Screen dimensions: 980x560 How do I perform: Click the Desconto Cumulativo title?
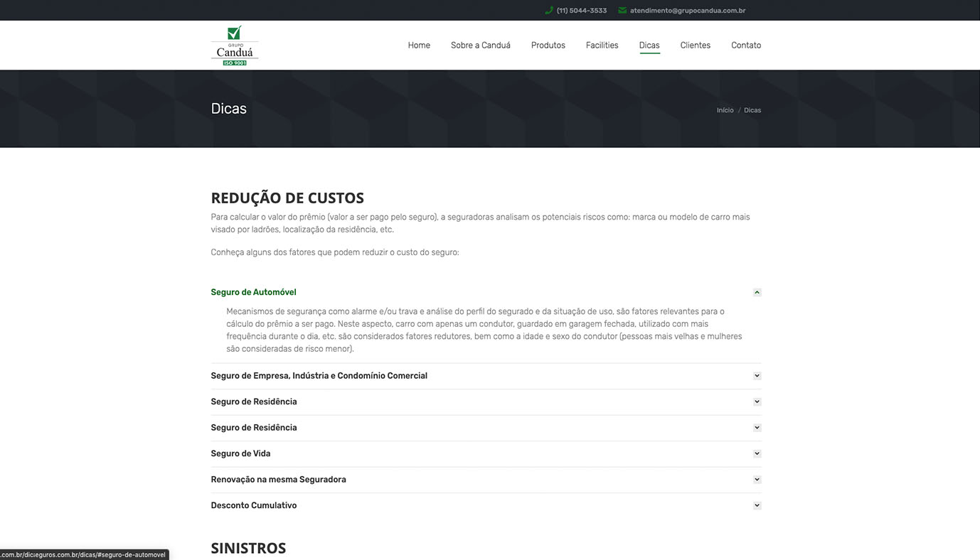[x=254, y=505]
